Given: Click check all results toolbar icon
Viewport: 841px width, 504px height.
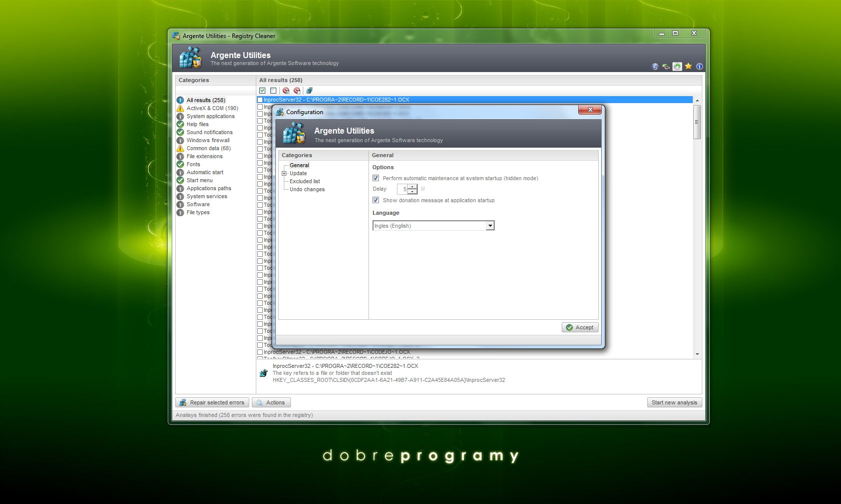Looking at the screenshot, I should [262, 91].
